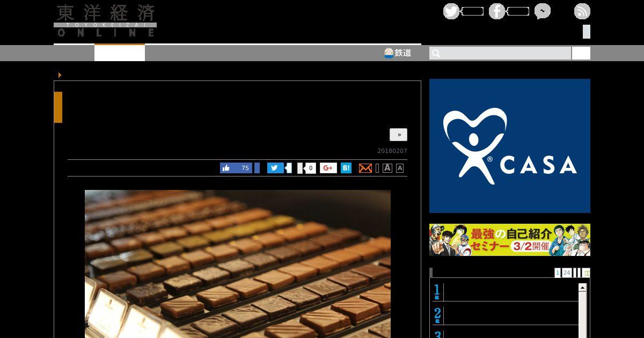
Task: Select the highlighted white navigation tab
Action: pos(120,53)
